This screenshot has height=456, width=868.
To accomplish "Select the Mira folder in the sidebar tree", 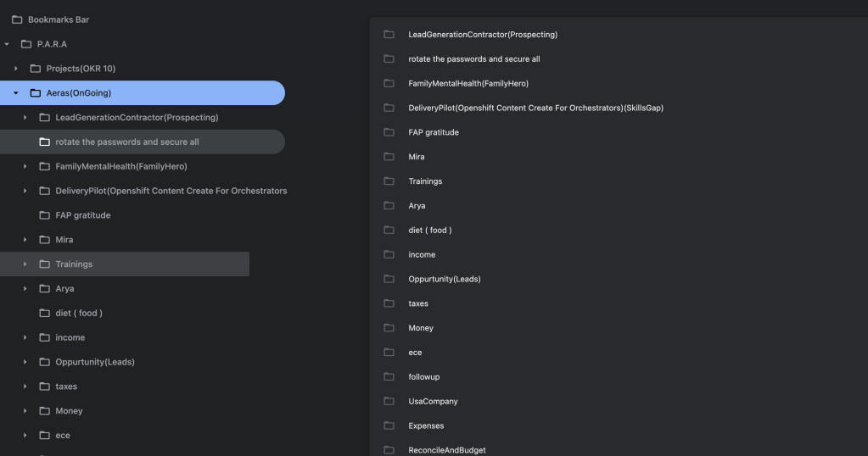I will click(64, 239).
